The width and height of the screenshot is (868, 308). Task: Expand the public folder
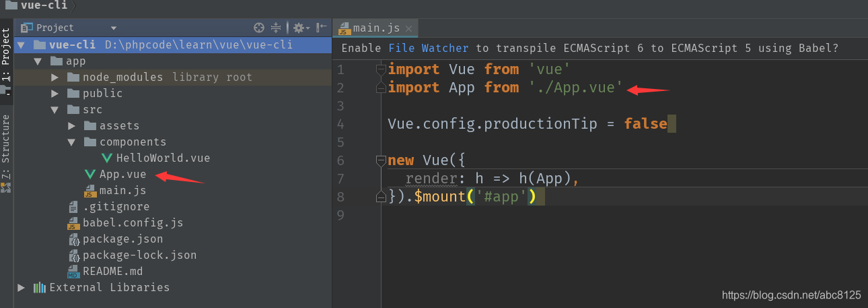click(x=55, y=94)
